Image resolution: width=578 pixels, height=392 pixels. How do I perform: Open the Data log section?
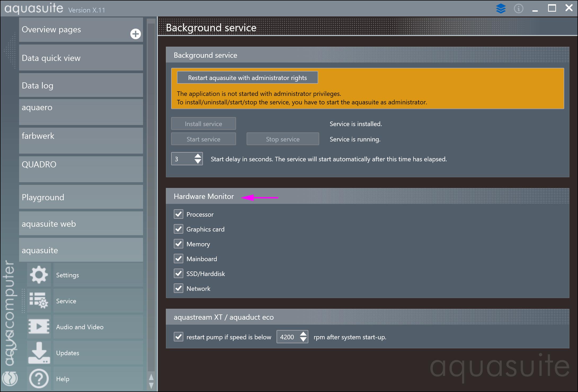click(81, 85)
